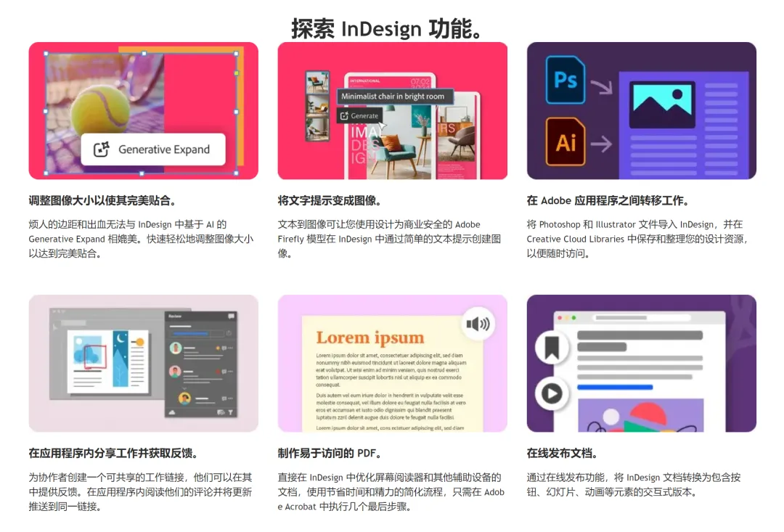Image resolution: width=784 pixels, height=532 pixels.
Task: Click the speaker audio icon on PDF card
Action: pos(478,324)
